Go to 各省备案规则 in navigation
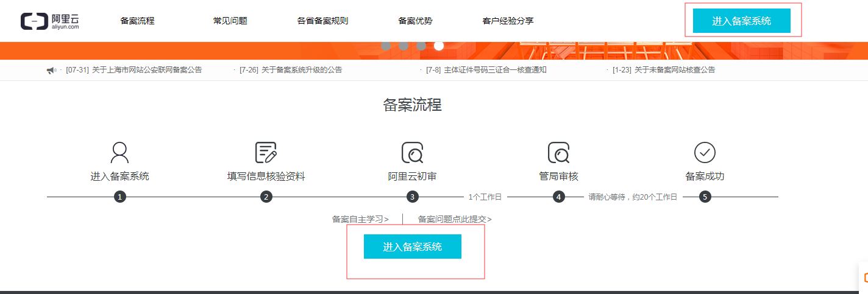The height and width of the screenshot is (294, 868). pos(322,21)
